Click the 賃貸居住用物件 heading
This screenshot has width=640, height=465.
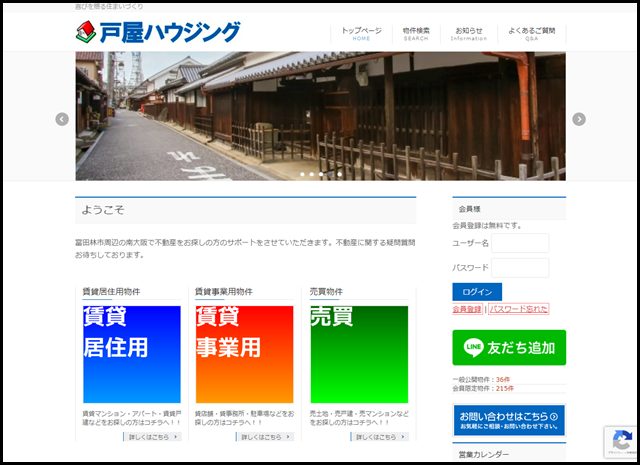[111, 291]
